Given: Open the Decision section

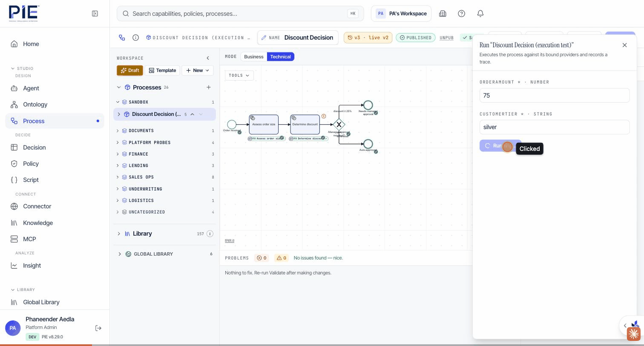Looking at the screenshot, I should 55,147.
